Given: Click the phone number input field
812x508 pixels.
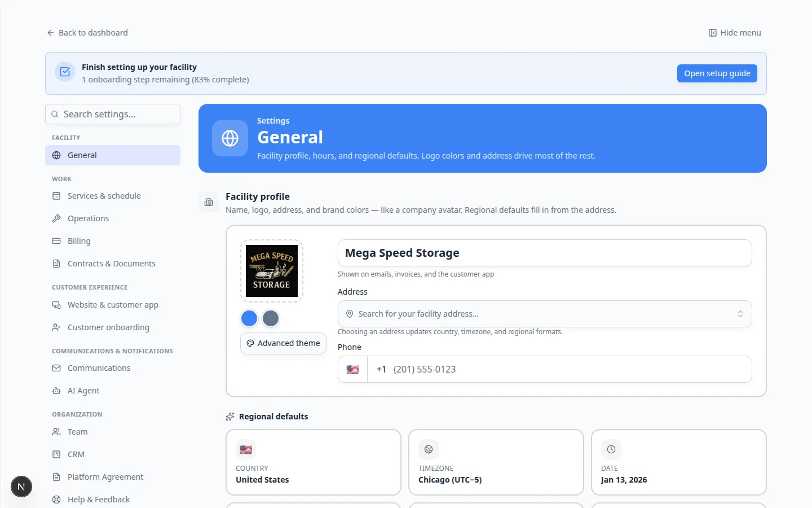Looking at the screenshot, I should (x=559, y=369).
